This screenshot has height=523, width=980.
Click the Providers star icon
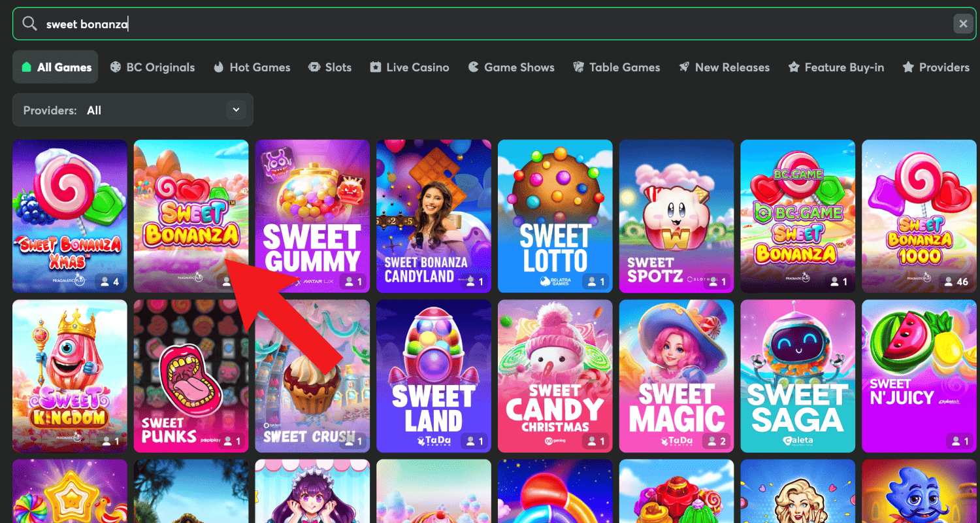[908, 67]
